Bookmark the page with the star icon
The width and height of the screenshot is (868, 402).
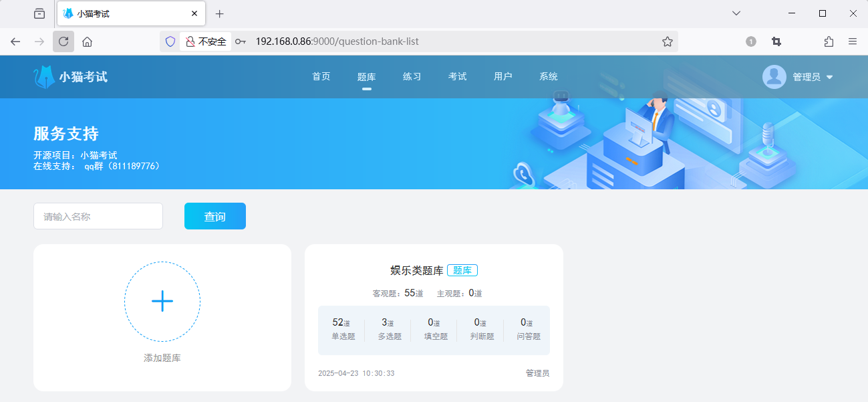point(667,41)
